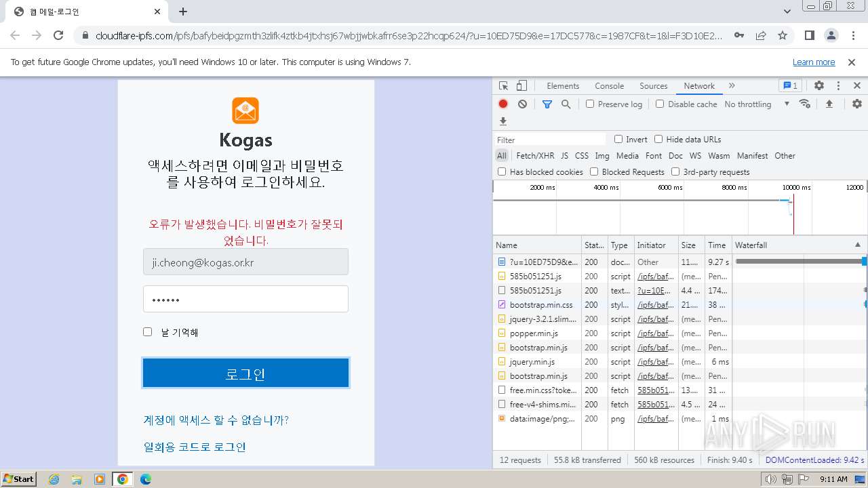Open Chrome three-dot menu
Screen dimensions: 868x488
pyautogui.click(x=853, y=35)
